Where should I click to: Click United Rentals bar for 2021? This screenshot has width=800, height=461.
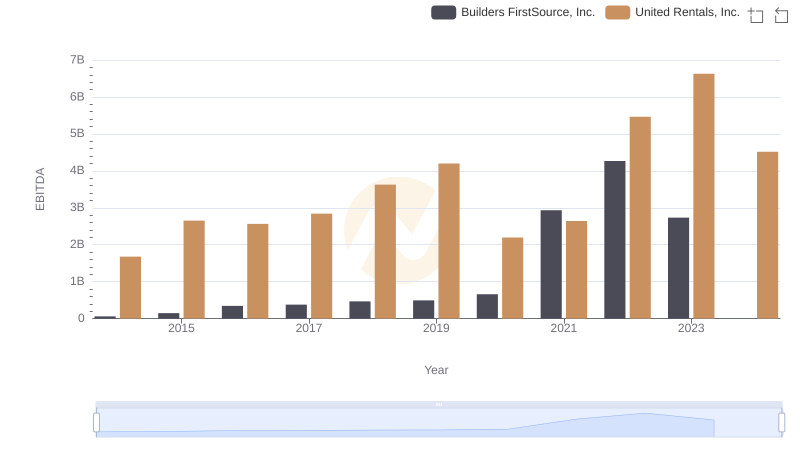point(577,270)
